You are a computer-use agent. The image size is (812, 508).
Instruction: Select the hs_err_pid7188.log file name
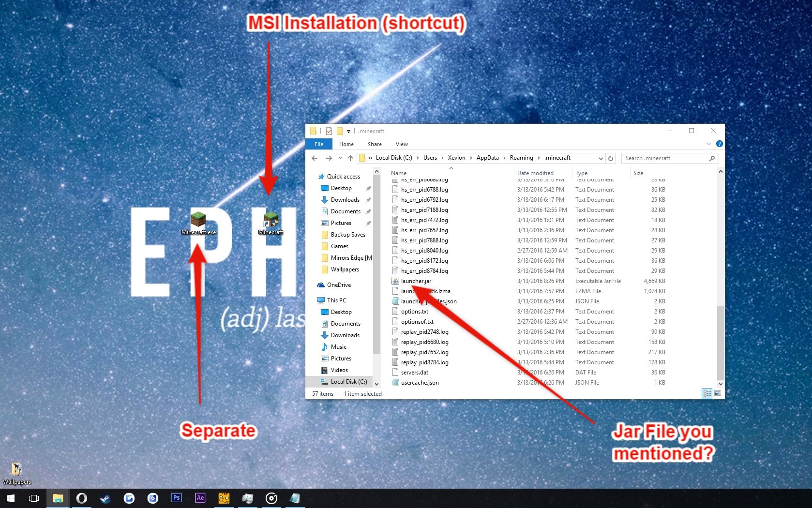point(424,210)
